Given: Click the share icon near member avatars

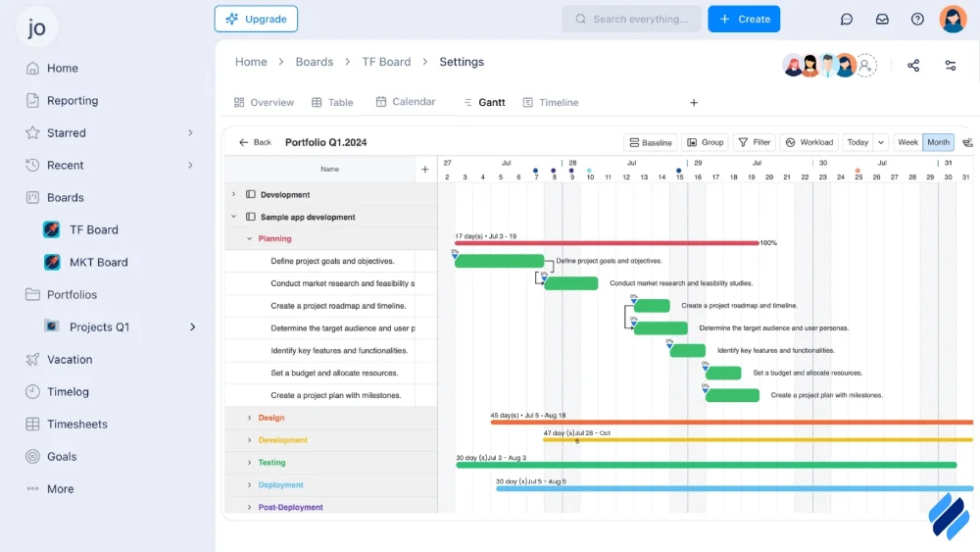Looking at the screenshot, I should pos(913,66).
